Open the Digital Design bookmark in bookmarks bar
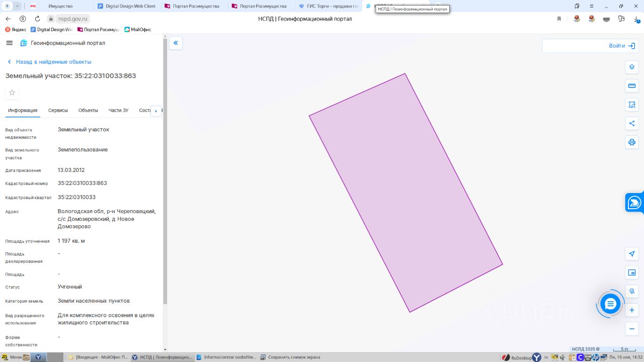 click(x=51, y=30)
